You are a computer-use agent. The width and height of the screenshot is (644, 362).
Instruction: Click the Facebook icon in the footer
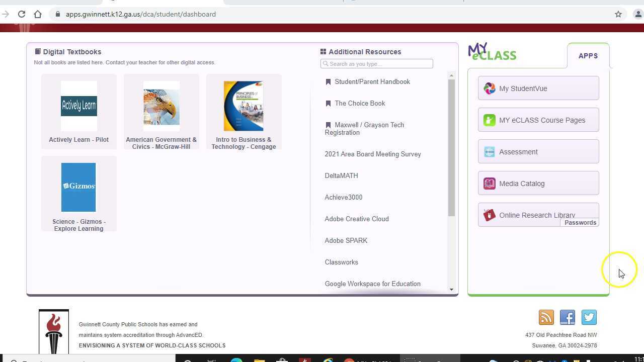click(x=568, y=317)
